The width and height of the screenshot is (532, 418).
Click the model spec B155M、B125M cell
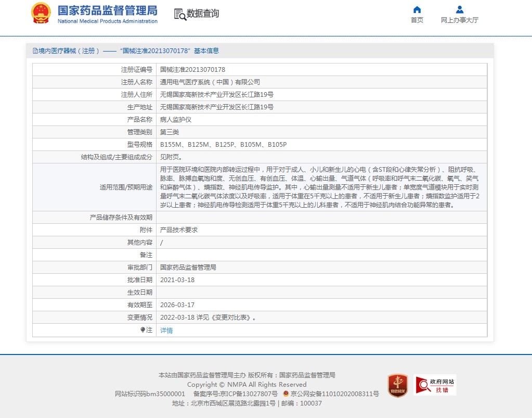pyautogui.click(x=223, y=145)
